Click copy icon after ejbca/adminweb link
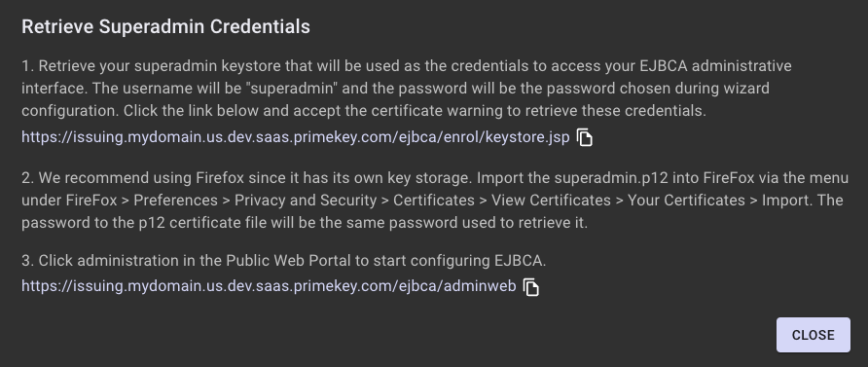868x367 pixels. tap(531, 287)
